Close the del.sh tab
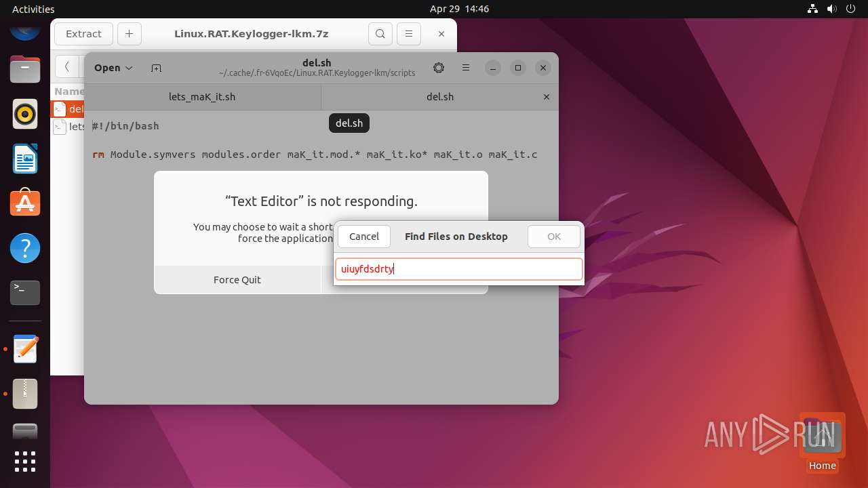 [x=547, y=97]
